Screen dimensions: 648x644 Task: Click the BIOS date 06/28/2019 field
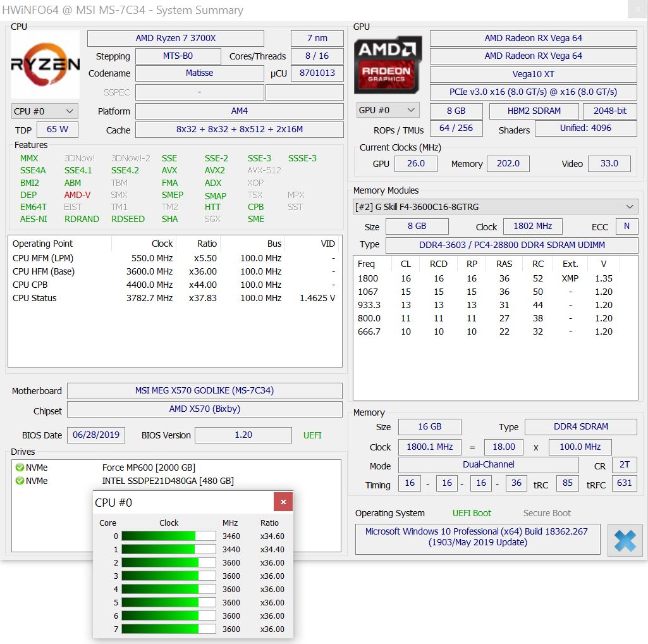pos(96,435)
